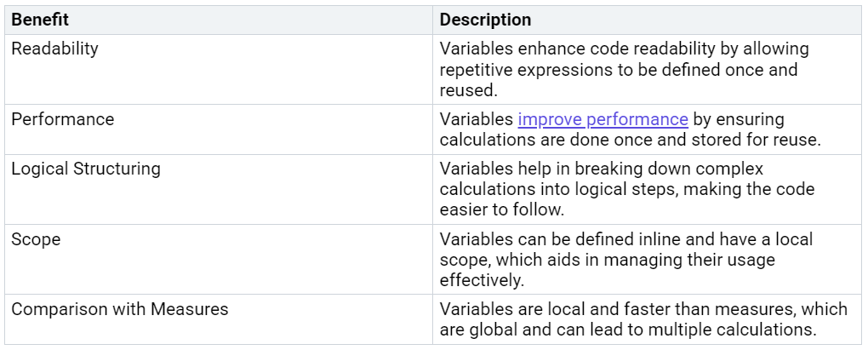
Task: Click the Scope description text
Action: [x=626, y=260]
